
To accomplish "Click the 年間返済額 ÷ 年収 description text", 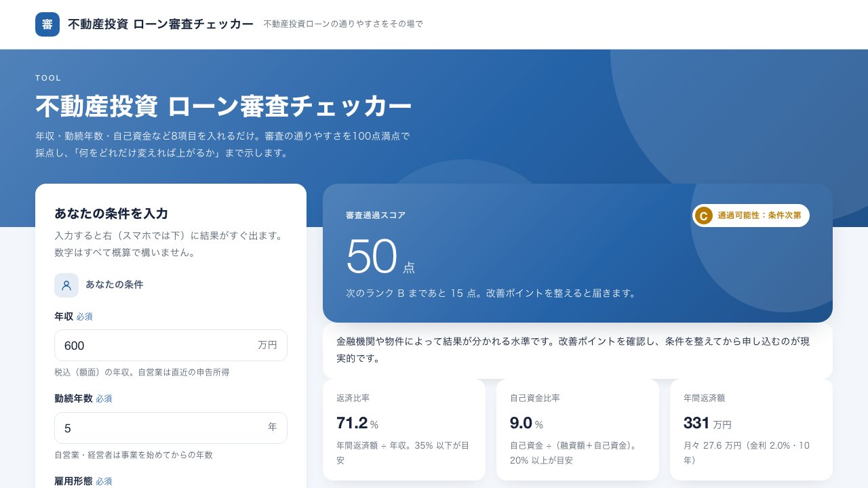I will click(x=403, y=453).
